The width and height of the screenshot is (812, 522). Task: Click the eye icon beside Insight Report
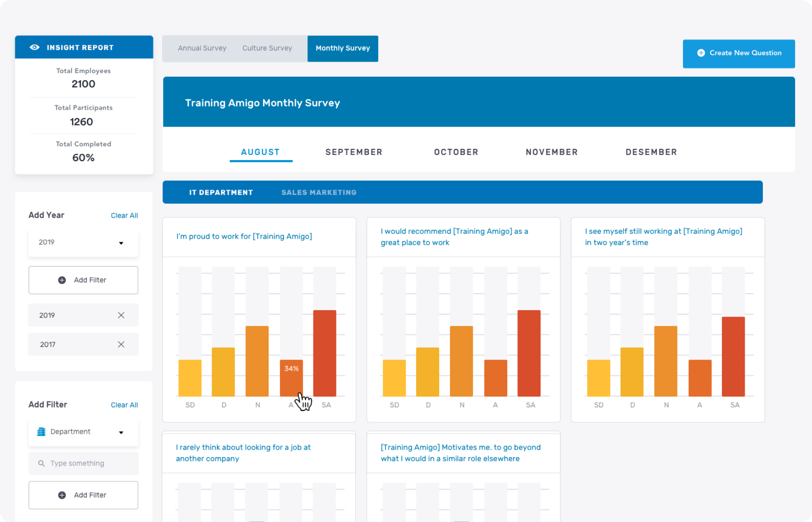(35, 47)
